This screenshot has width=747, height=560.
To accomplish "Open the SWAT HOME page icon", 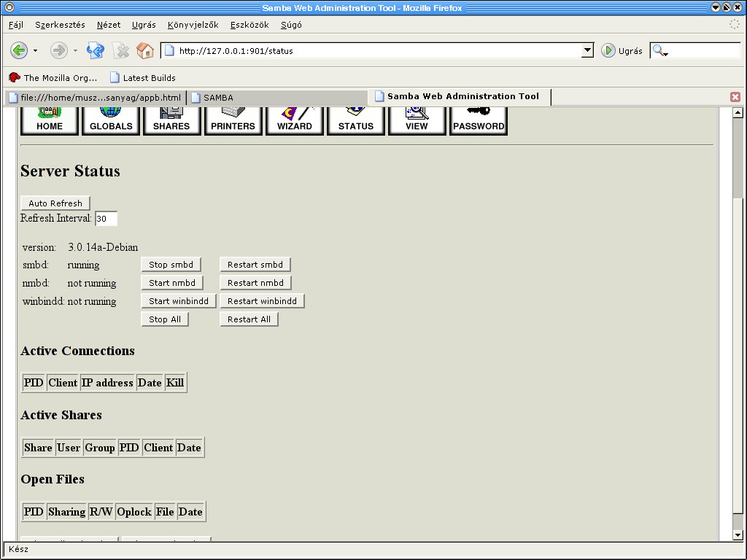I will [x=50, y=121].
